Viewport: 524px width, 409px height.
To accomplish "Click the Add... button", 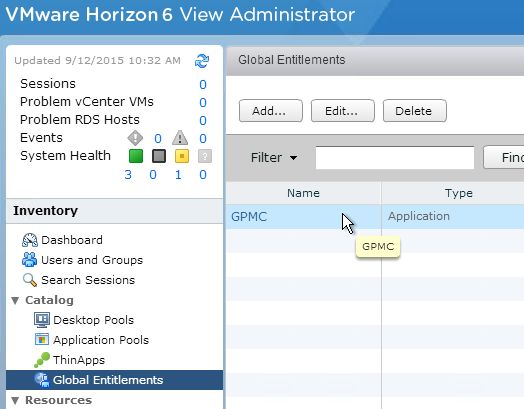I will tap(271, 111).
